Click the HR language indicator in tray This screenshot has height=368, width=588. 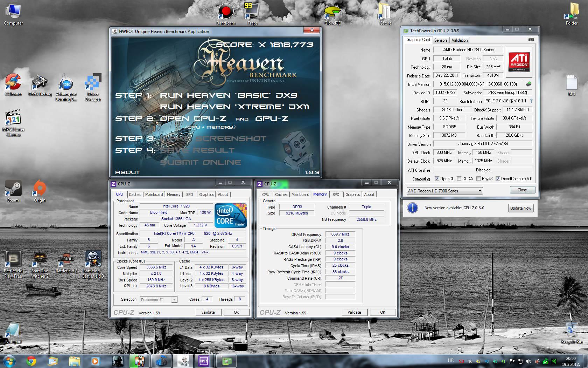450,360
